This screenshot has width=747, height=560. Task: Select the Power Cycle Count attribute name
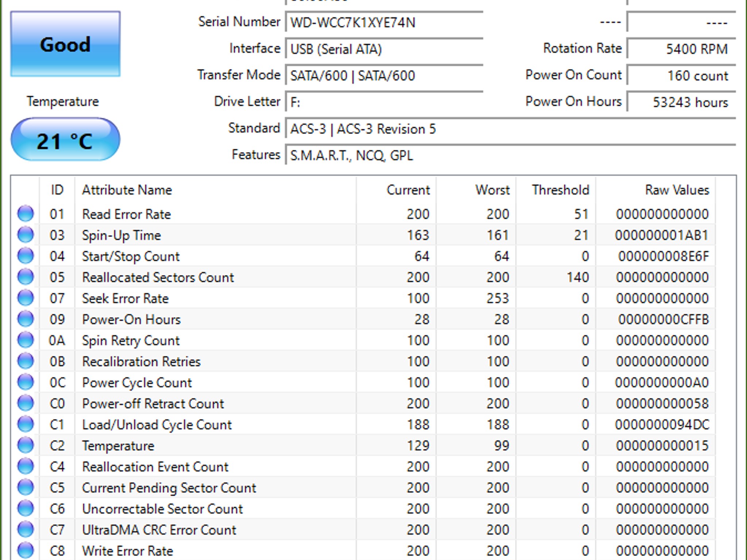pyautogui.click(x=137, y=383)
